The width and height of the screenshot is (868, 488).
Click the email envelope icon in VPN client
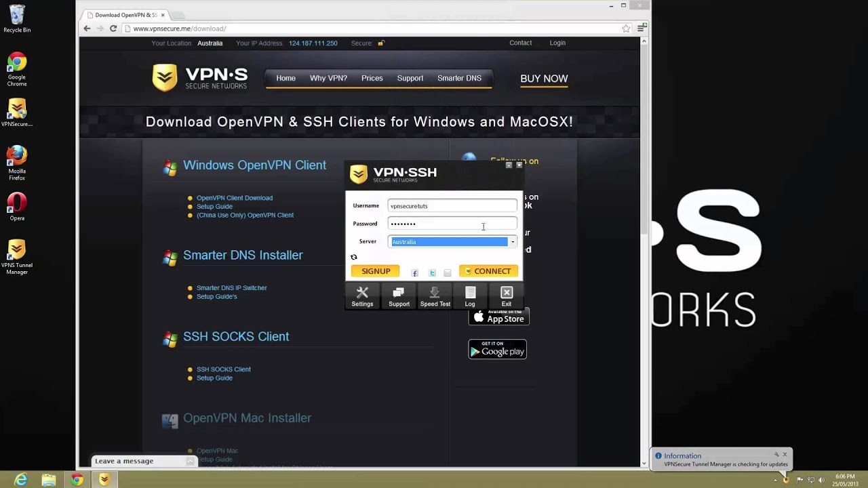448,272
